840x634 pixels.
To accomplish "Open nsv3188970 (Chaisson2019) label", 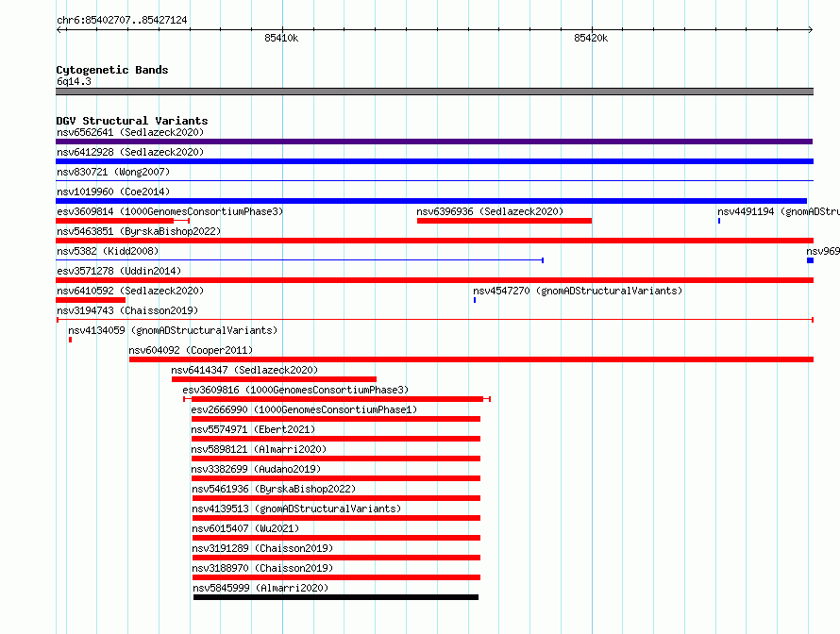I will [x=262, y=568].
